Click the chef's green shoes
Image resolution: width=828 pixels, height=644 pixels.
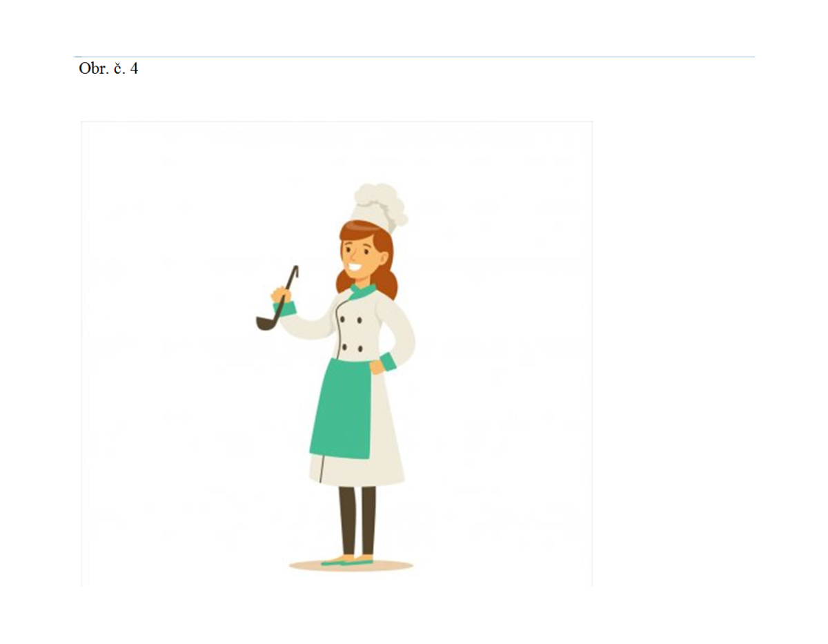[347, 560]
